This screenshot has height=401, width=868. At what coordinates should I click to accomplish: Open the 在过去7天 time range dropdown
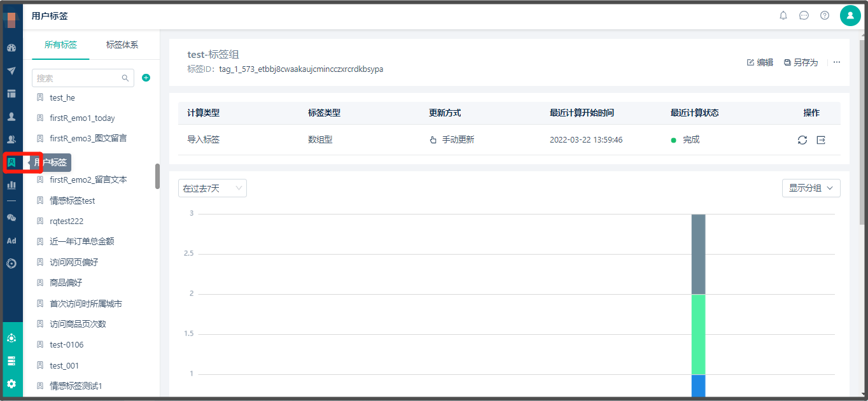(213, 188)
